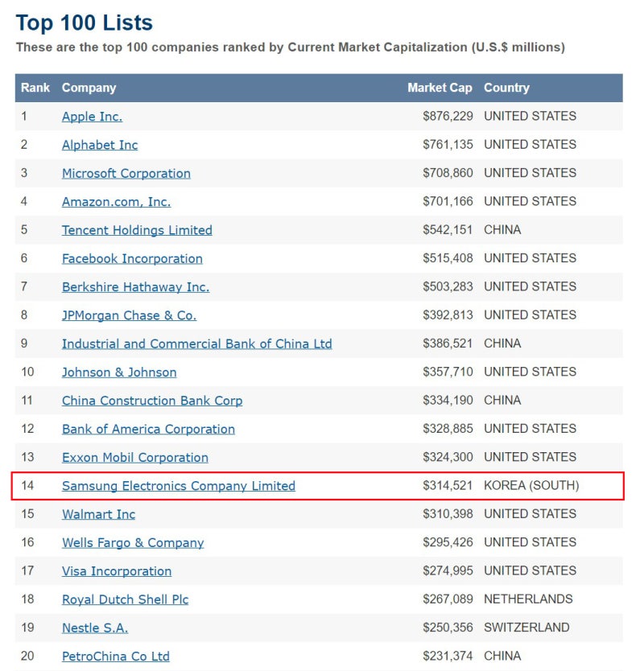Screen dimensions: 644x671
Task: Click Exxon Mobil's market cap $324,300
Action: (448, 457)
